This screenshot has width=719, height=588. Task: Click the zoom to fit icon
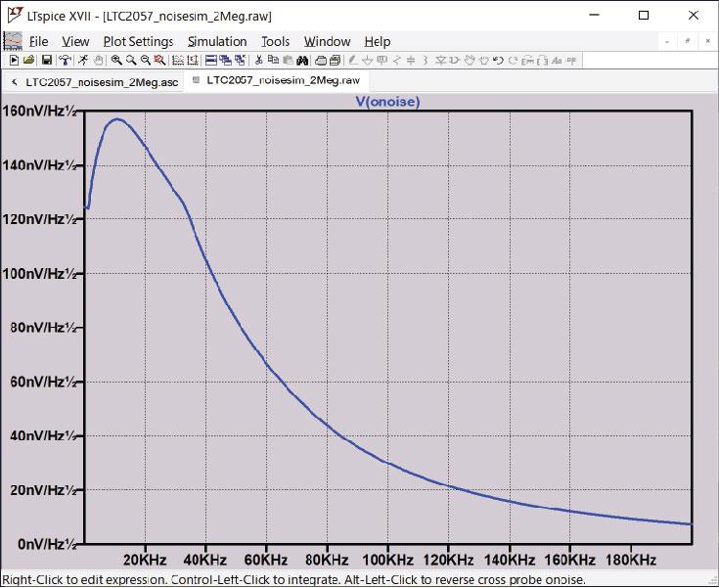coord(158,60)
